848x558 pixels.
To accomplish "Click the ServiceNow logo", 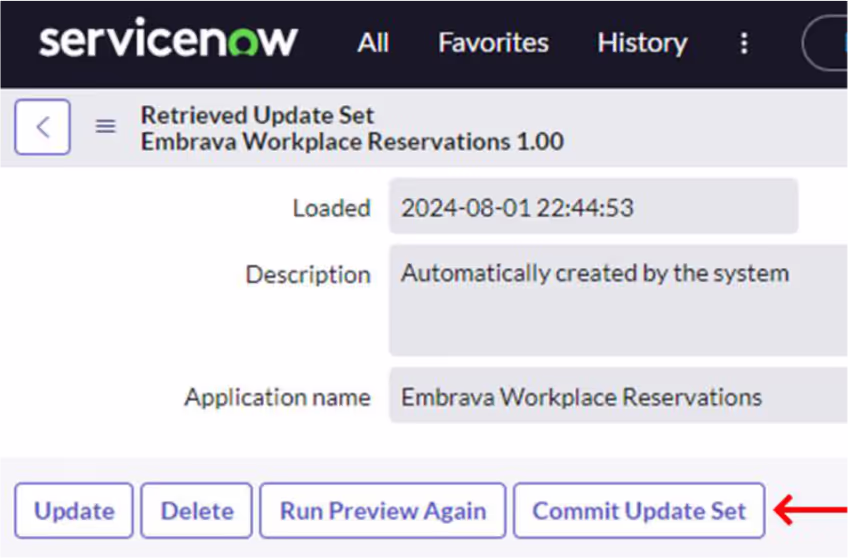I will point(168,39).
